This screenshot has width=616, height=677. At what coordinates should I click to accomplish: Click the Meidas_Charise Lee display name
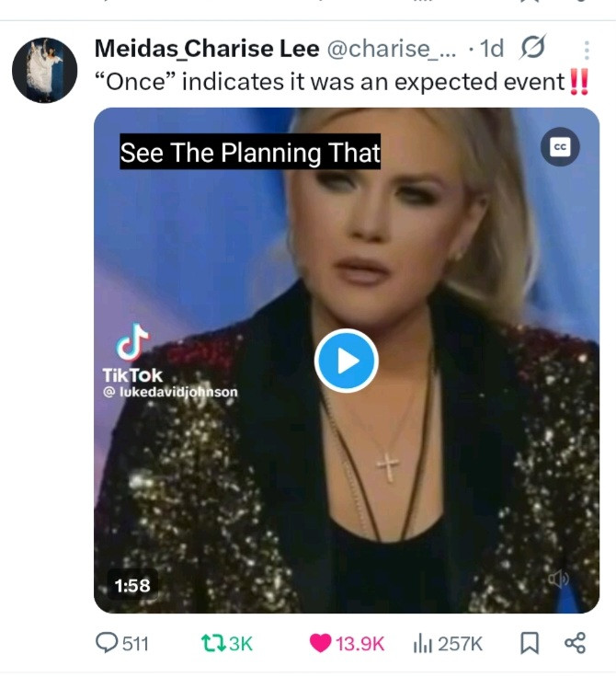207,48
